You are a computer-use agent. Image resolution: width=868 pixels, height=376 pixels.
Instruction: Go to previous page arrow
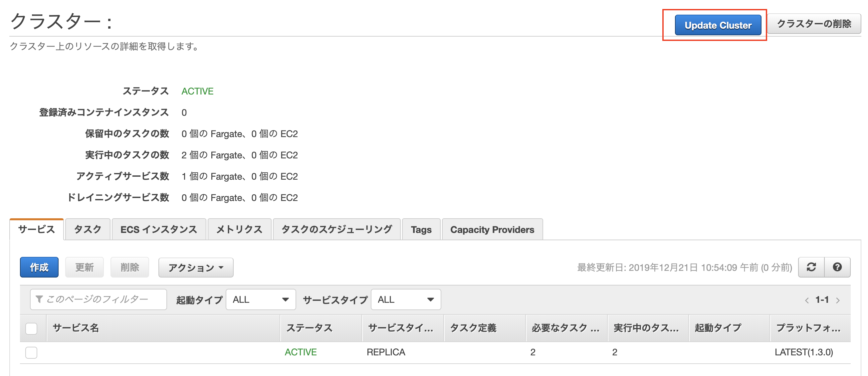coord(807,300)
